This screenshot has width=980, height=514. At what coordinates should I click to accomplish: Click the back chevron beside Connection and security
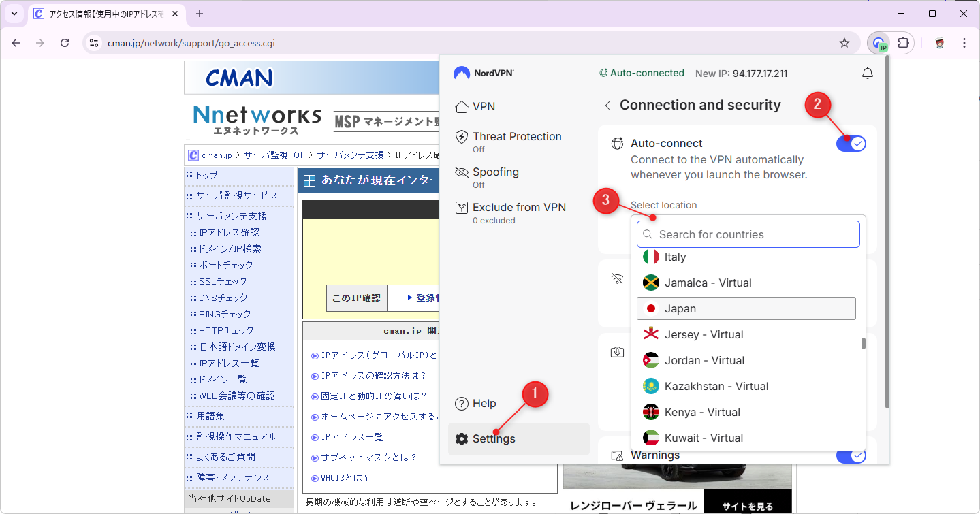click(x=607, y=106)
